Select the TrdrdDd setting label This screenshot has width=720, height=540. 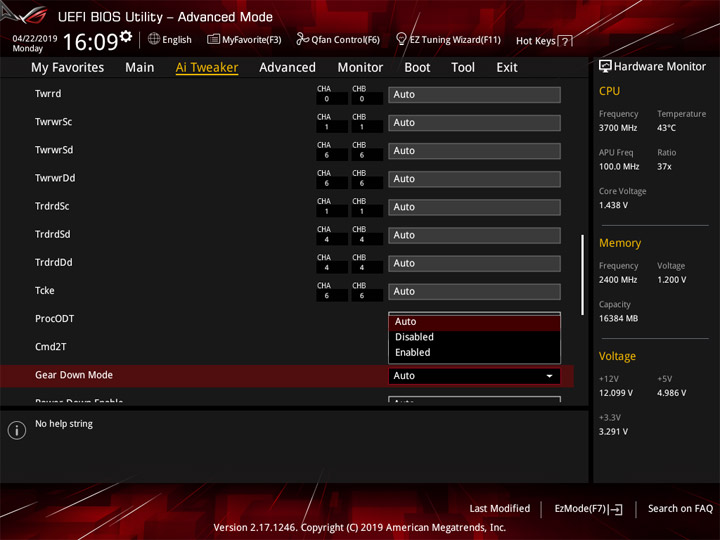coord(54,263)
